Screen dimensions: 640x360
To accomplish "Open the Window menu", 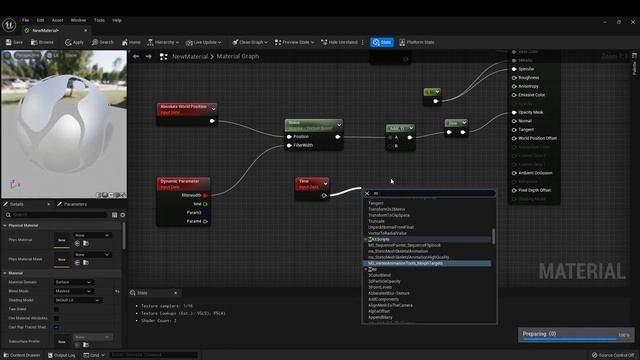I will [78, 20].
